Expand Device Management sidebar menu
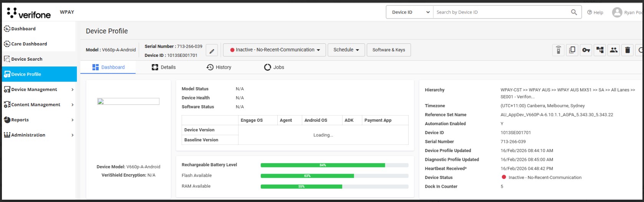 click(38, 89)
